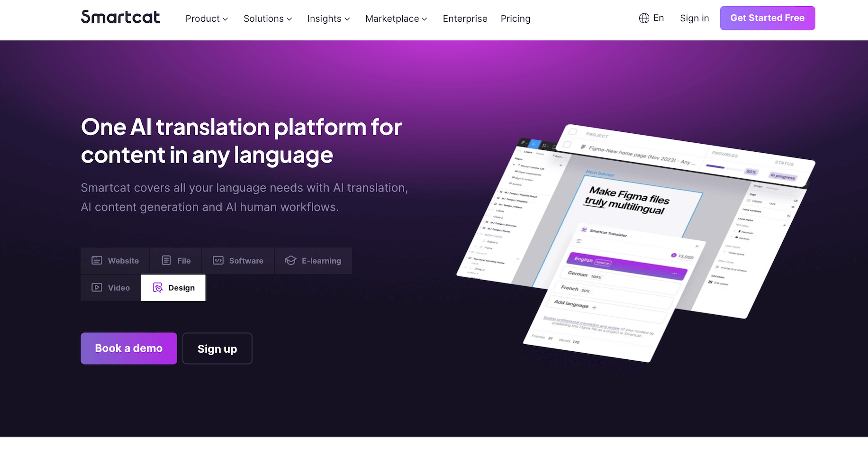Image resolution: width=868 pixels, height=476 pixels.
Task: Click the Design pen icon
Action: click(x=158, y=288)
